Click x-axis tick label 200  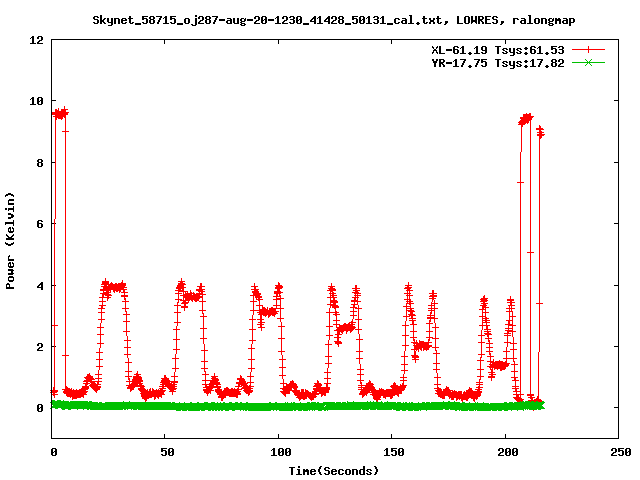(507, 452)
